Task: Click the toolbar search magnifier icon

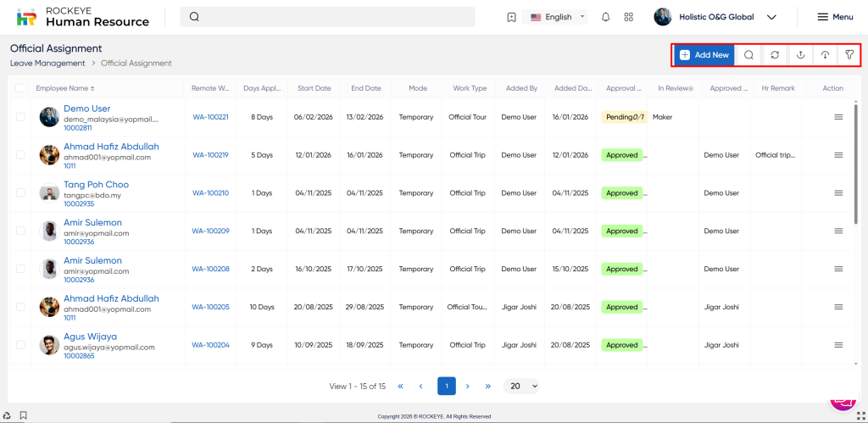Action: click(748, 55)
